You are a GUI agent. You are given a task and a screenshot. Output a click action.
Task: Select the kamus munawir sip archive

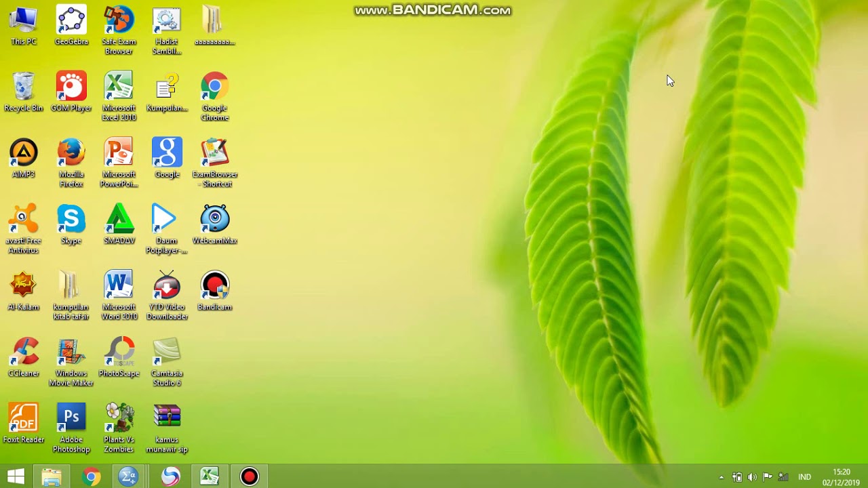(167, 429)
